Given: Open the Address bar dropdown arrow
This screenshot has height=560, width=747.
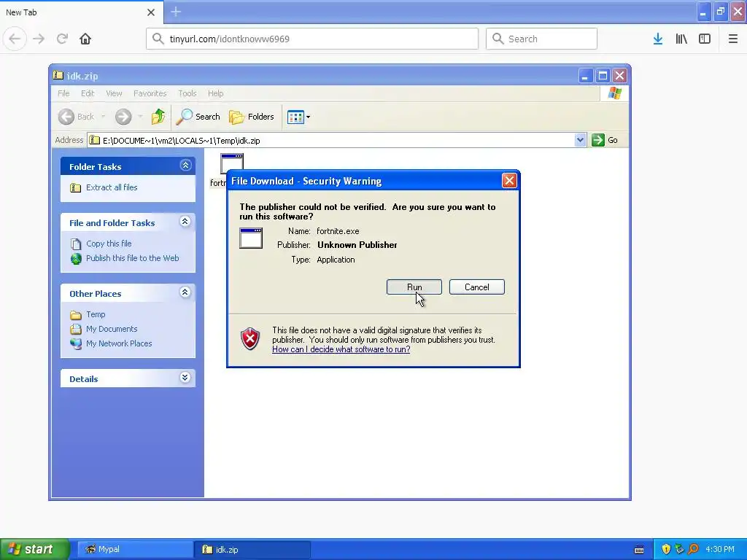Looking at the screenshot, I should click(580, 140).
